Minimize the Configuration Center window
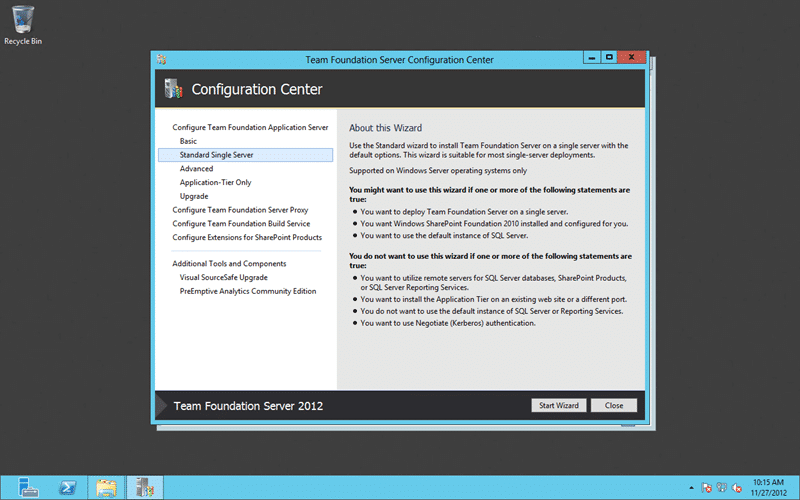The width and height of the screenshot is (800, 500). [x=592, y=57]
